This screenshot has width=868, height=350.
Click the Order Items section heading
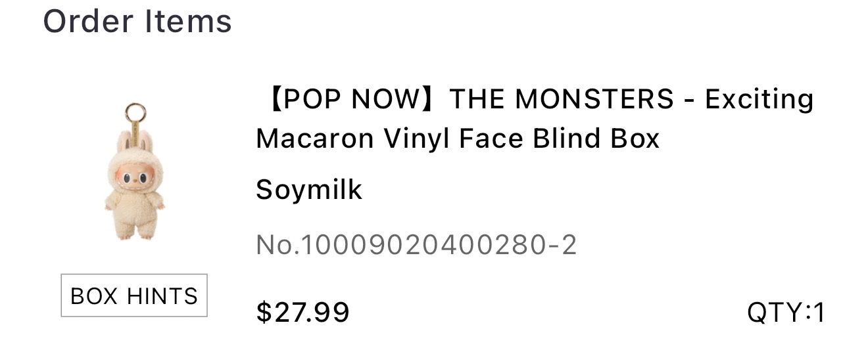[x=137, y=20]
